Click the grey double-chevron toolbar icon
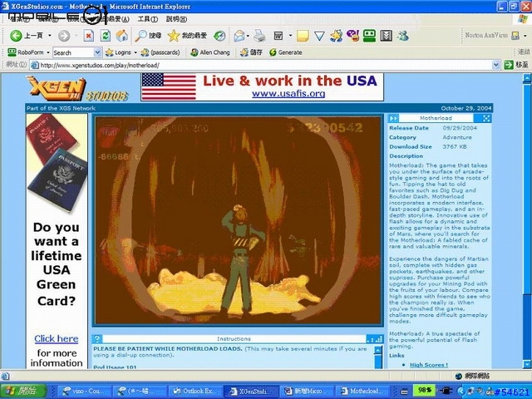The height and width of the screenshot is (399, 532). (386, 36)
